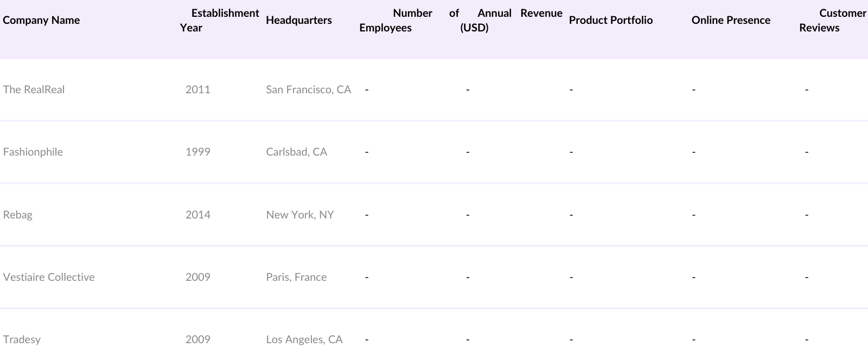This screenshot has width=868, height=354.
Task: Click the 1999 establishment year cell
Action: 198,152
